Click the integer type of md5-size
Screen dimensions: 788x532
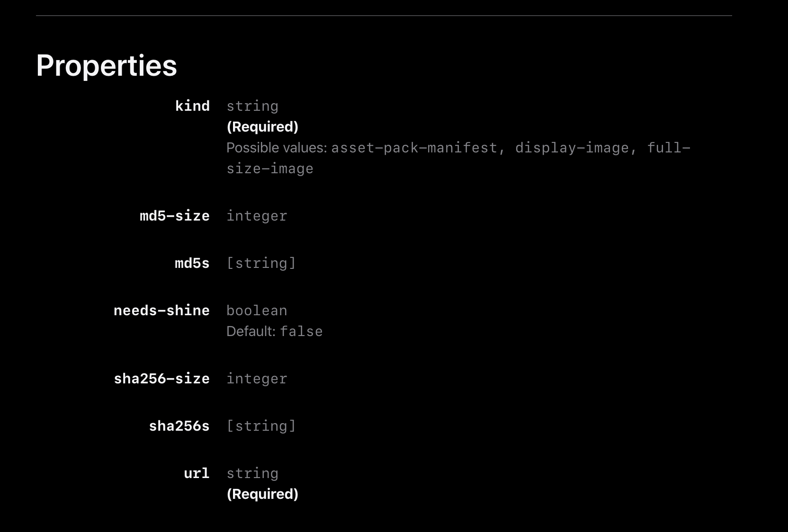pyautogui.click(x=257, y=216)
